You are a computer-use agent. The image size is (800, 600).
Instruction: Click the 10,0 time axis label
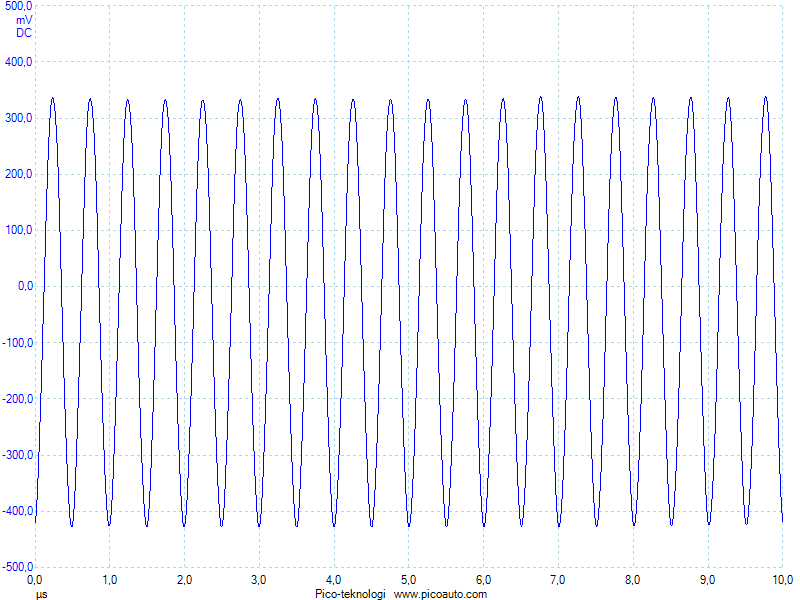783,580
